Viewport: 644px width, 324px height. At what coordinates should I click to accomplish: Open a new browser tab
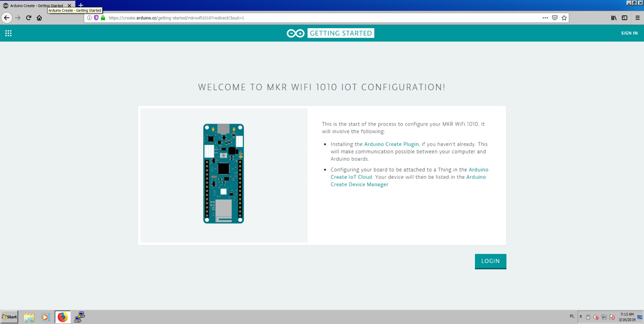(81, 5)
